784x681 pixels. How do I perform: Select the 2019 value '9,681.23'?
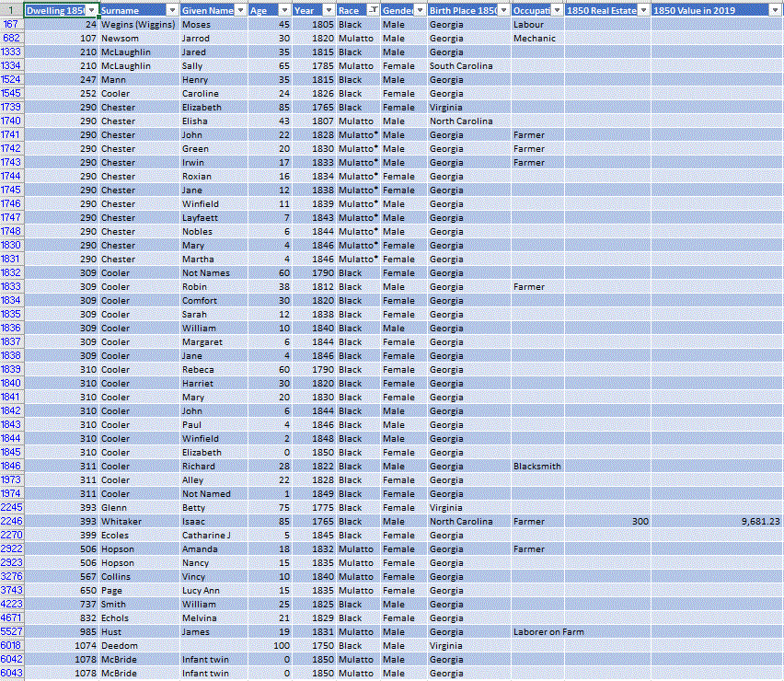717,522
